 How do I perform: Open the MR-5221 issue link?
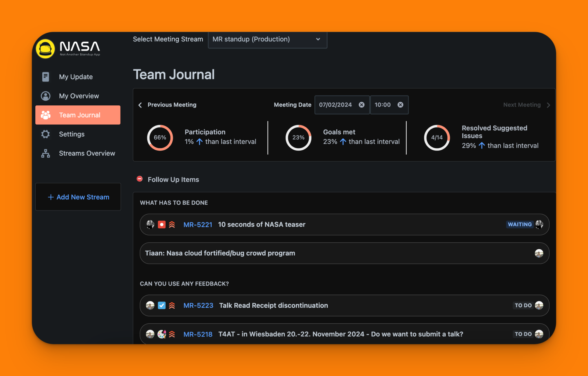click(198, 225)
